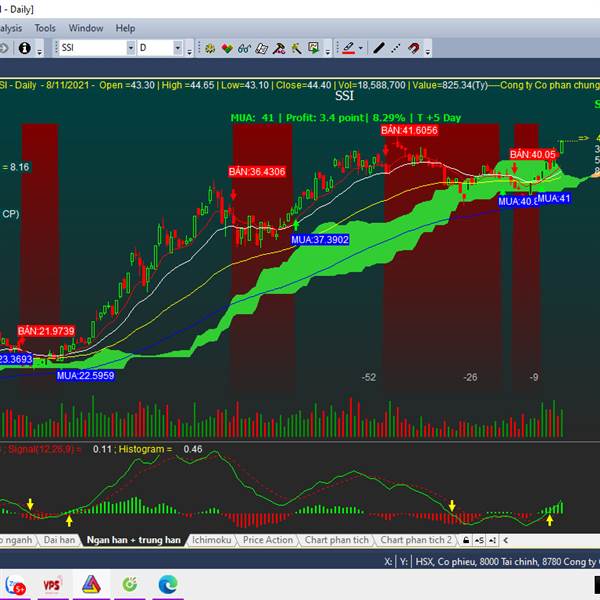Open Zalo from the taskbar
Image resolution: width=600 pixels, height=600 pixels.
(x=15, y=585)
